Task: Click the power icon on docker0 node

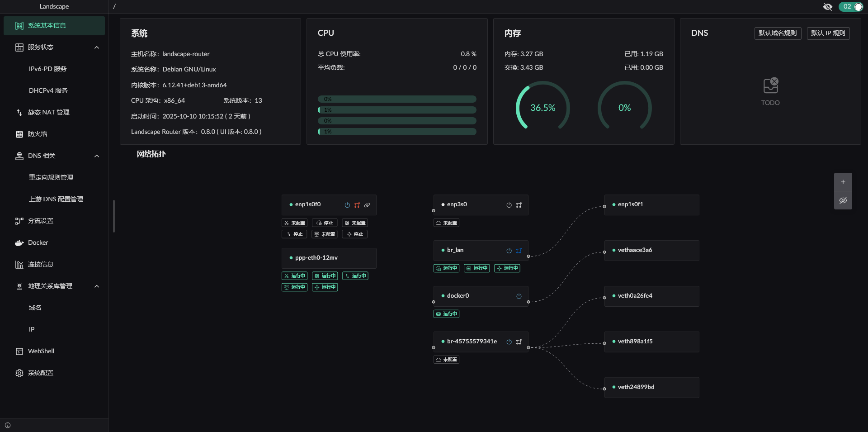Action: tap(519, 296)
